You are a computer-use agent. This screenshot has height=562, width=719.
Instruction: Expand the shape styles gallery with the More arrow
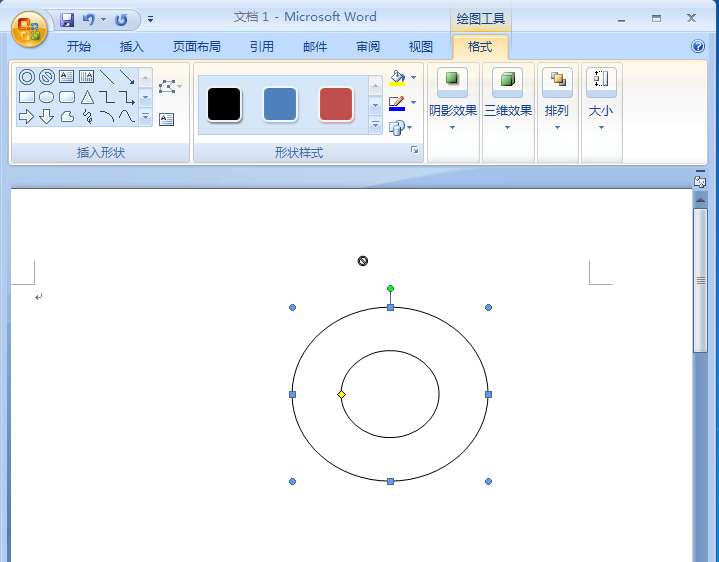376,125
